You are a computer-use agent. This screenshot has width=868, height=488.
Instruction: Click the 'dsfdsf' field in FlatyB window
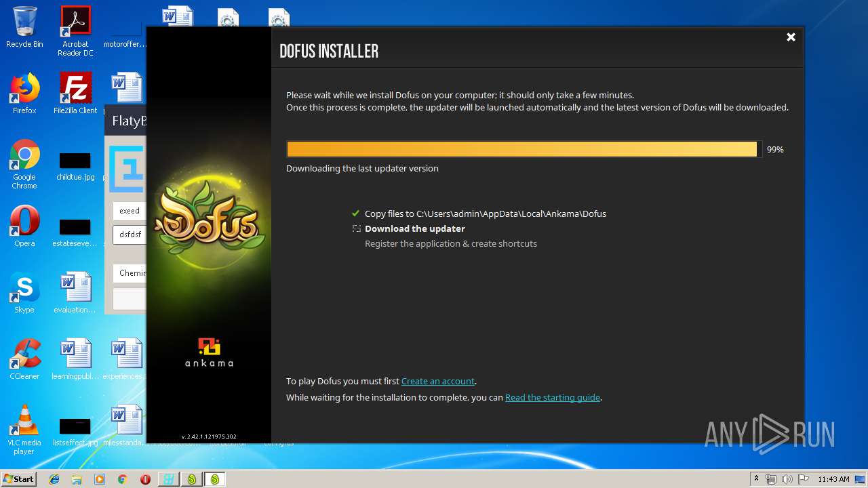(130, 235)
